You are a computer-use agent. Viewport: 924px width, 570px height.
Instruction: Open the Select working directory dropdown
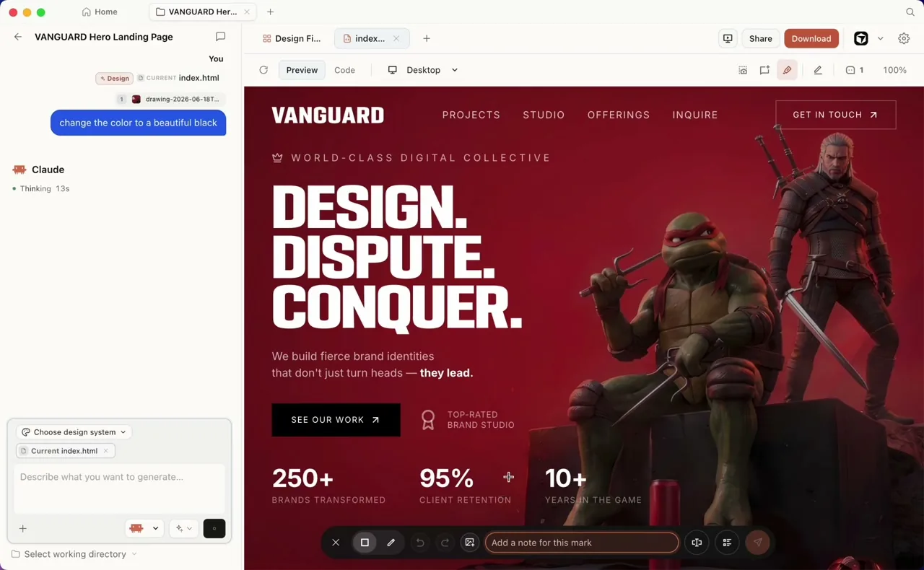coord(74,554)
